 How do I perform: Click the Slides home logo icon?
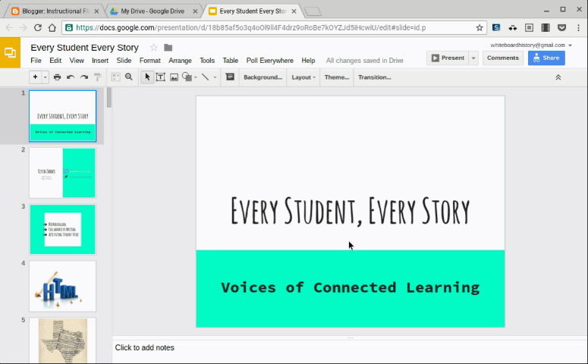10,52
